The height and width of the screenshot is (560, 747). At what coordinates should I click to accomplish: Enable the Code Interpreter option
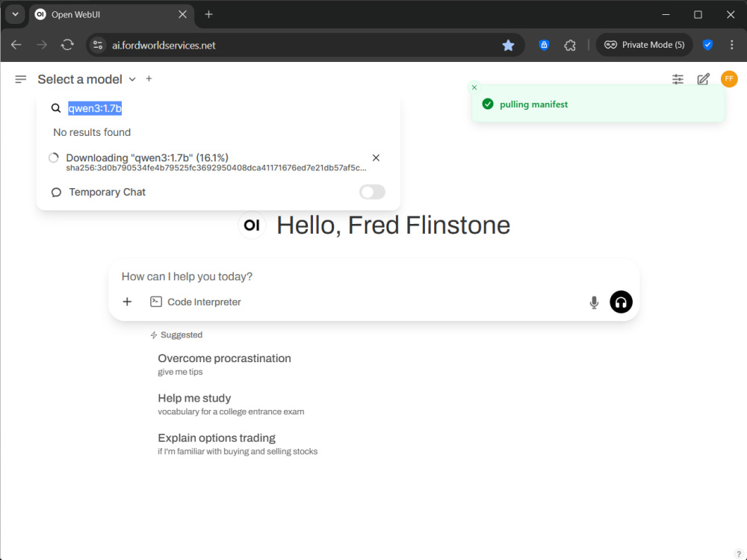click(x=195, y=302)
